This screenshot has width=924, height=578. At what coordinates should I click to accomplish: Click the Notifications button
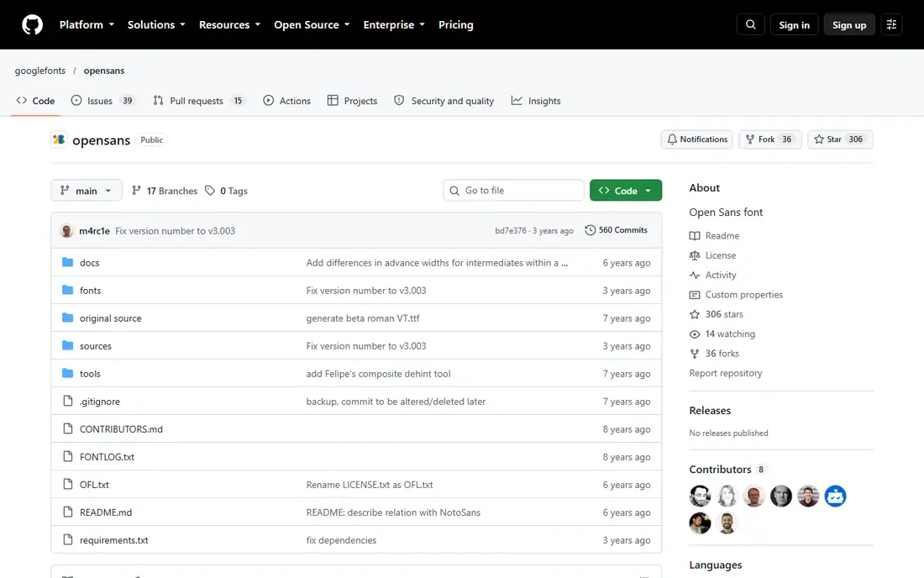697,139
